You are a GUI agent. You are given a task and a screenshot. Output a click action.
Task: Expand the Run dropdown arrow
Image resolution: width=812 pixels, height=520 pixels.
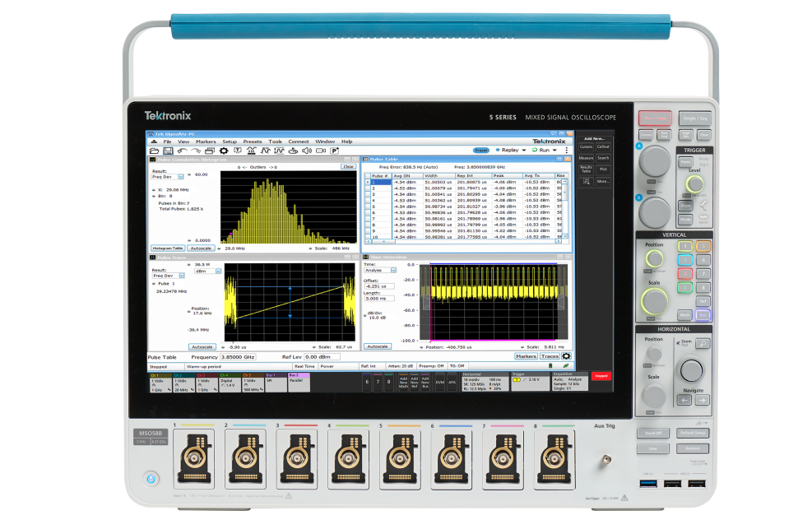(x=554, y=151)
